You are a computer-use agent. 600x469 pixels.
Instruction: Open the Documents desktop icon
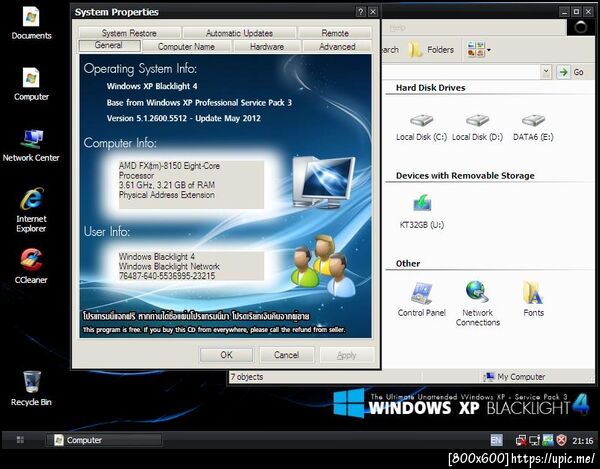click(x=31, y=24)
